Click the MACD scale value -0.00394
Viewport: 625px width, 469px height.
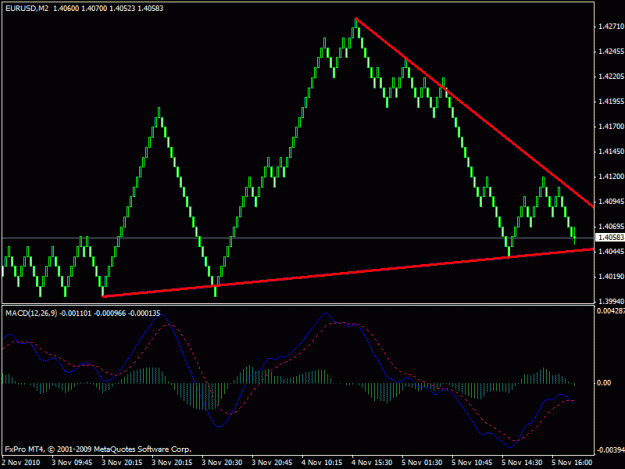pyautogui.click(x=611, y=450)
